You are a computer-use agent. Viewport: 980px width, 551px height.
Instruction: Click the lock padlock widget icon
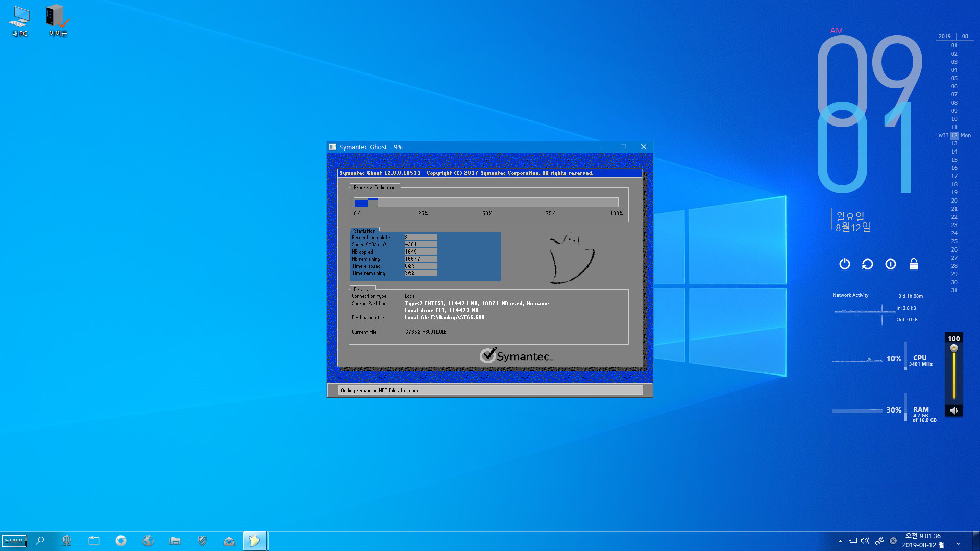[914, 264]
